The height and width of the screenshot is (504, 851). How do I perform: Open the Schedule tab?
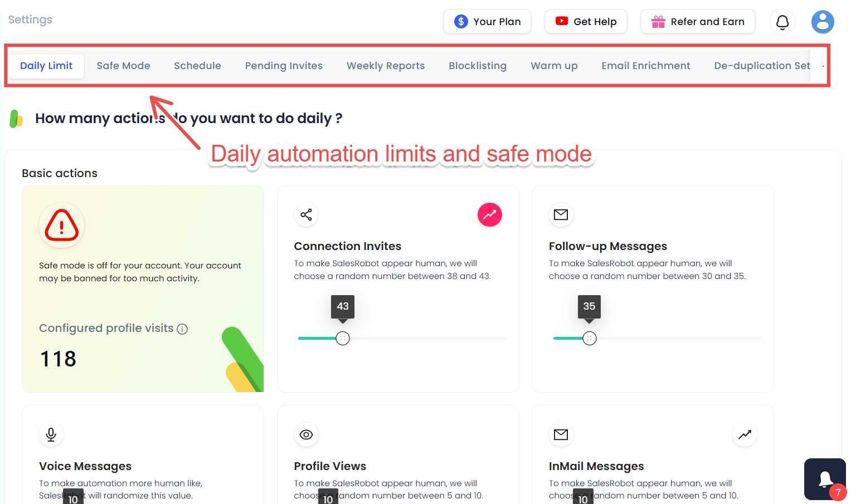point(197,65)
